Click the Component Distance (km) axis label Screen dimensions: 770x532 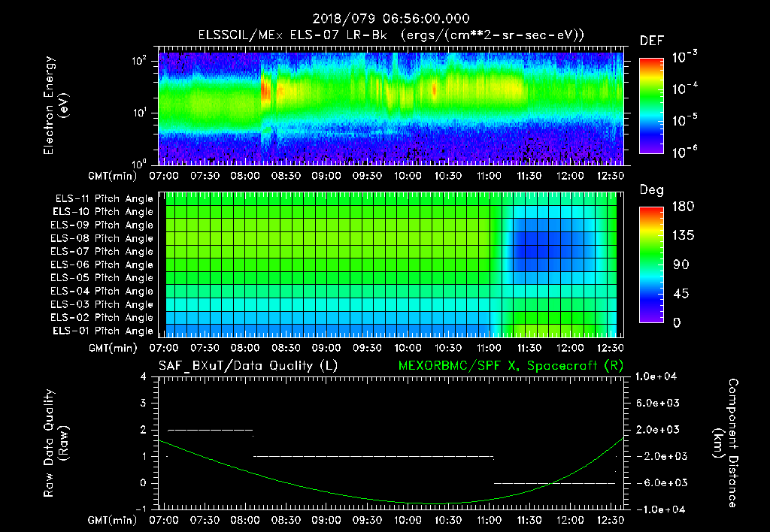point(726,443)
